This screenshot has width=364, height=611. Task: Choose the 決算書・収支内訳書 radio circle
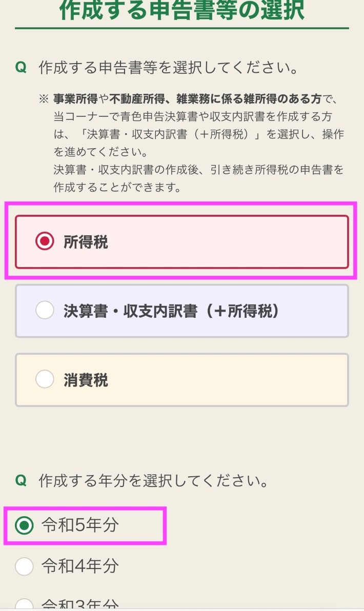[x=45, y=310]
